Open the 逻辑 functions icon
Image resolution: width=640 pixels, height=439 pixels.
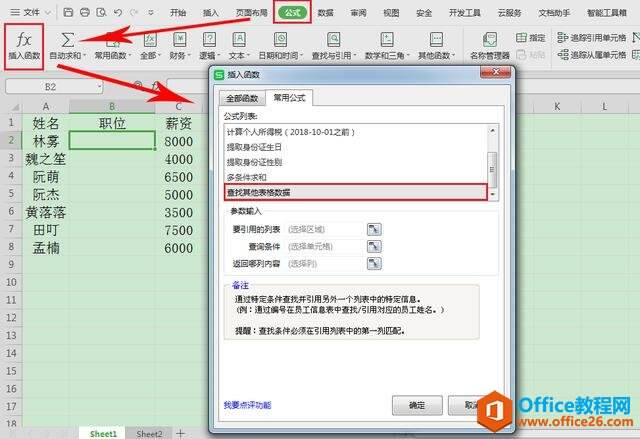pyautogui.click(x=209, y=40)
